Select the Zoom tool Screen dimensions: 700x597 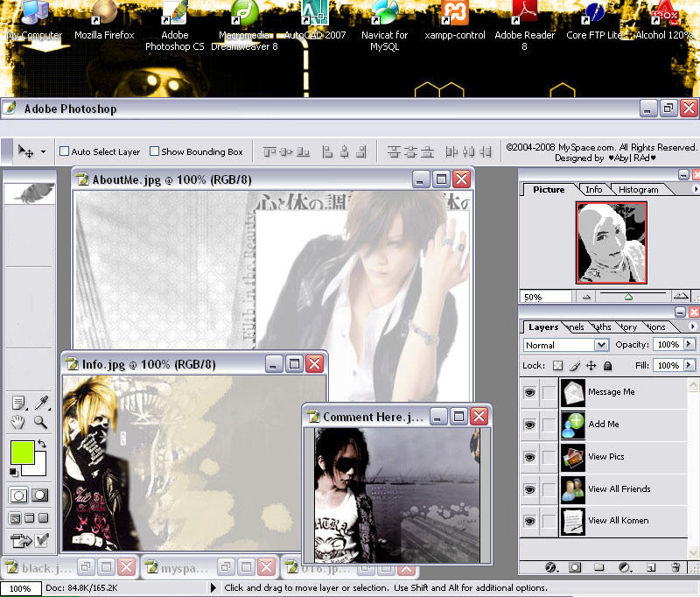coord(38,423)
